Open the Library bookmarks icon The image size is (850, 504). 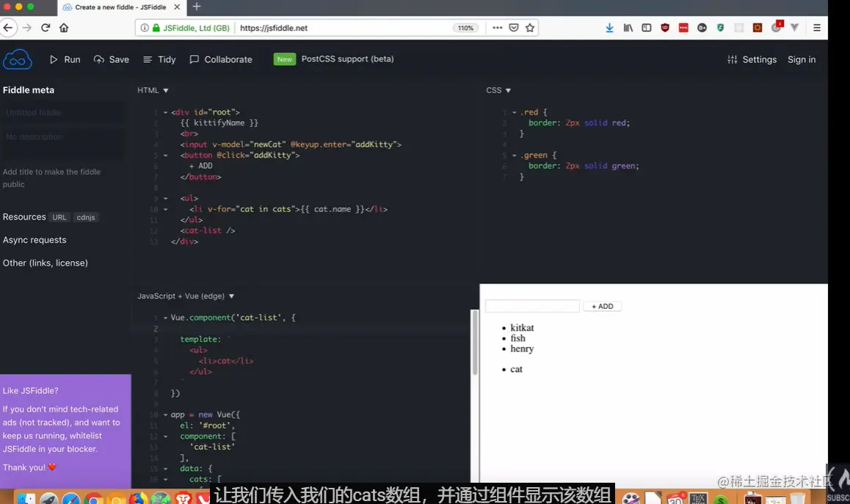click(x=628, y=28)
